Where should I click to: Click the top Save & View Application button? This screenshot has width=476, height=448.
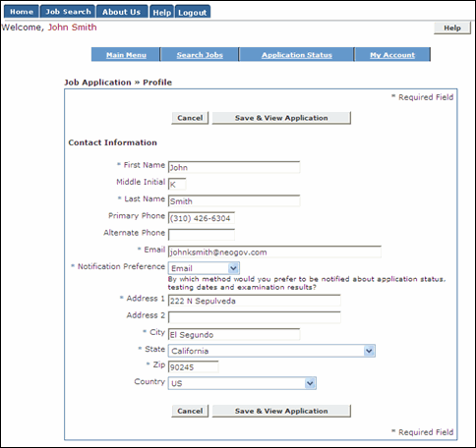(x=281, y=118)
